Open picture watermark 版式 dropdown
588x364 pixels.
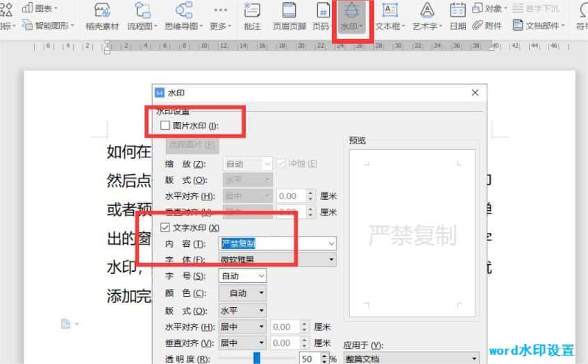pyautogui.click(x=248, y=180)
